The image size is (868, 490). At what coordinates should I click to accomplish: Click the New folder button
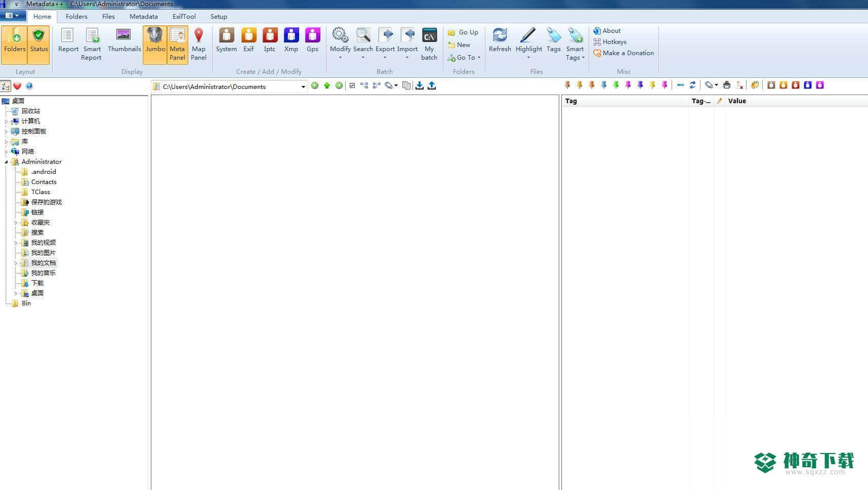459,45
